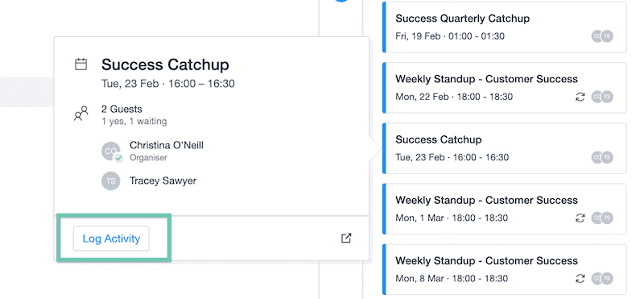Select Success Catchup card in the list
The image size is (644, 299).
505,148
